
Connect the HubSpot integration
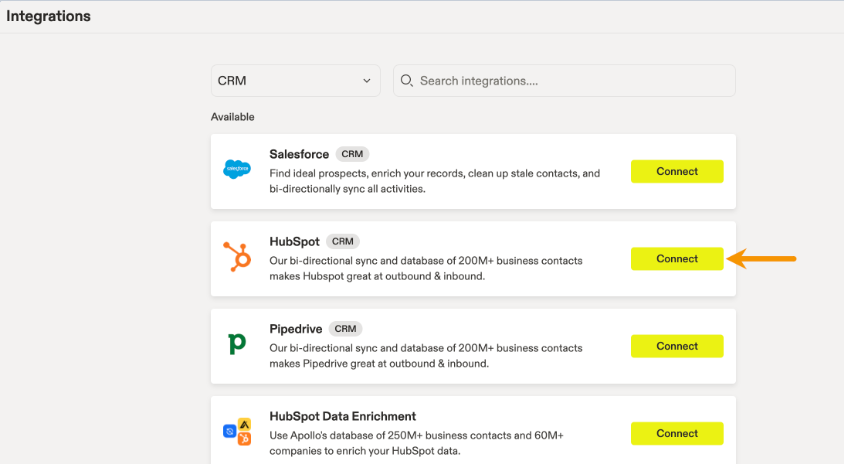(677, 258)
